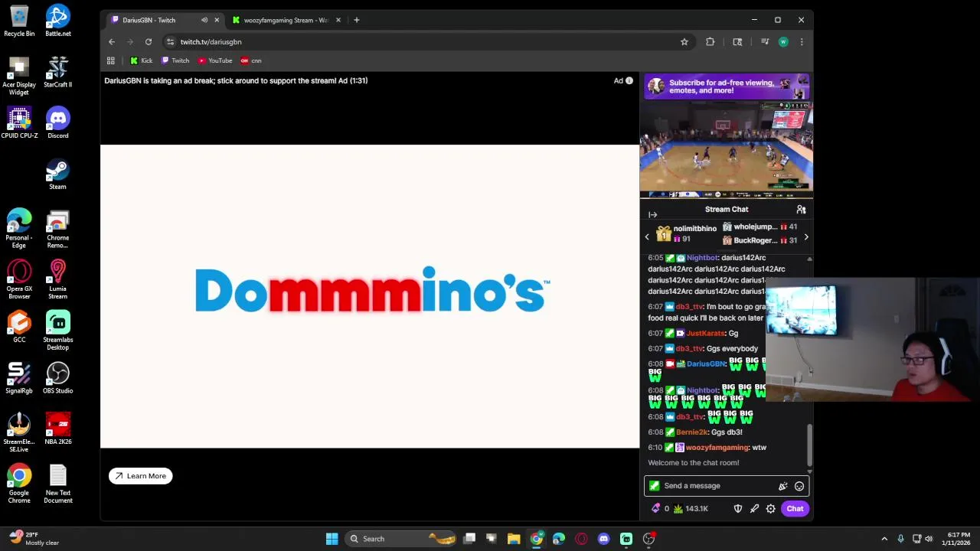Open the SignalRgb desktop shortcut

(19, 378)
